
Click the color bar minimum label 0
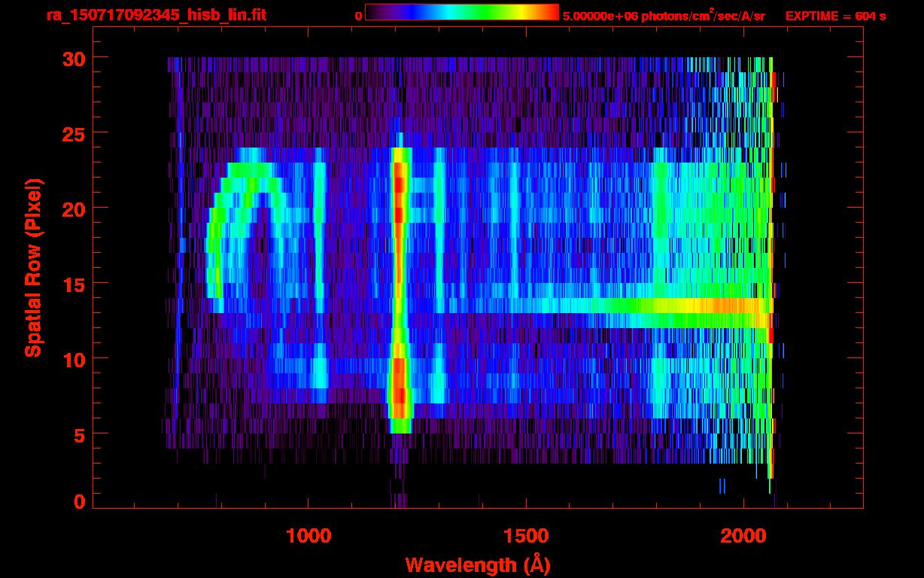pos(358,16)
